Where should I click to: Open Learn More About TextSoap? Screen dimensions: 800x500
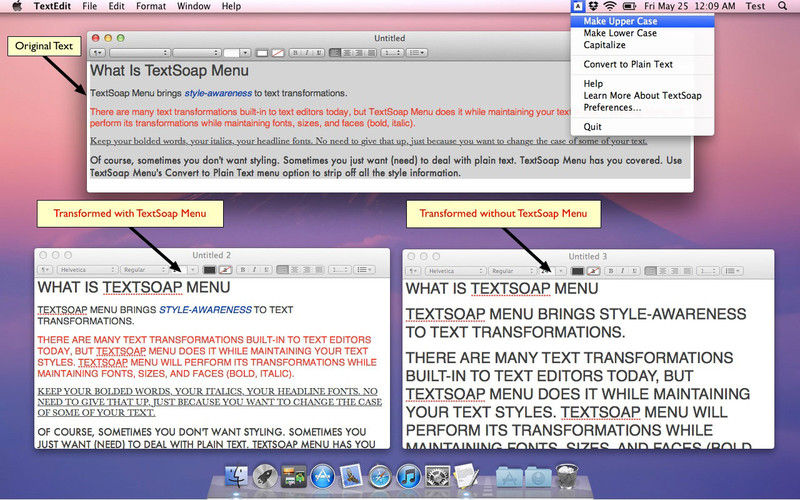point(642,95)
